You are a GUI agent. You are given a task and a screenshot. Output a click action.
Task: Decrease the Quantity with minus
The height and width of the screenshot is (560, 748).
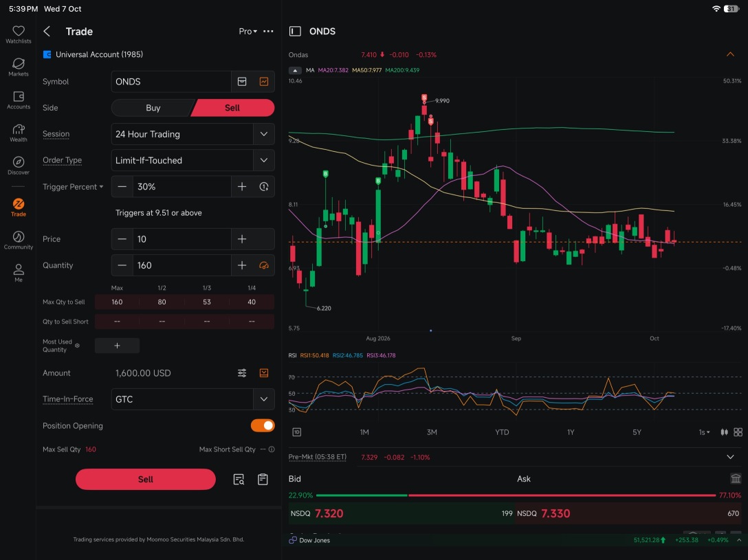click(122, 265)
